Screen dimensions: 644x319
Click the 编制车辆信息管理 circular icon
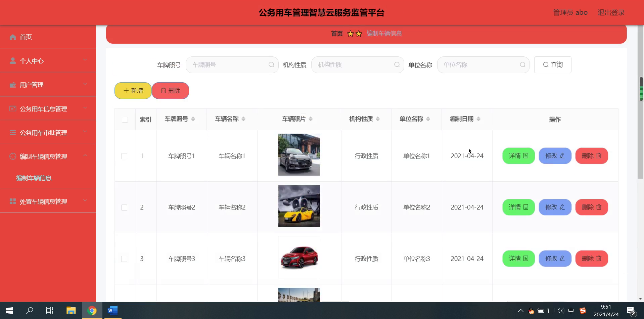13,156
